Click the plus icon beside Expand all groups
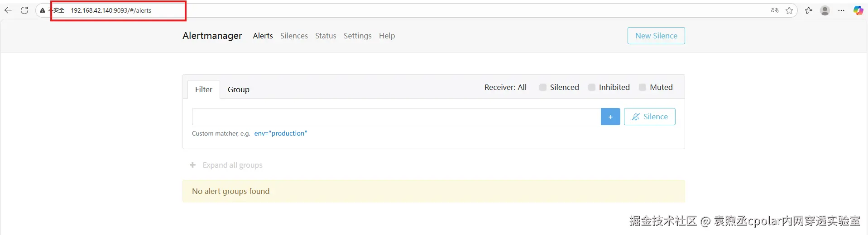Viewport: 868px width, 235px height. tap(193, 165)
